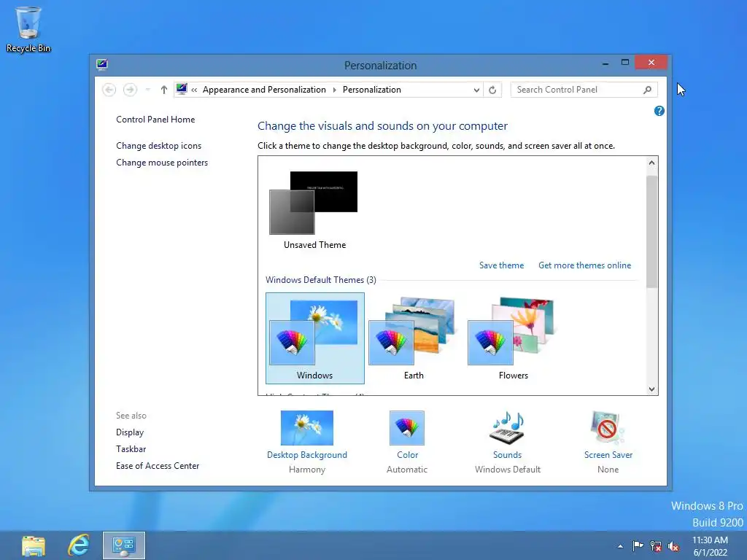Open File Explorer from the taskbar
The image size is (747, 560).
click(x=34, y=545)
